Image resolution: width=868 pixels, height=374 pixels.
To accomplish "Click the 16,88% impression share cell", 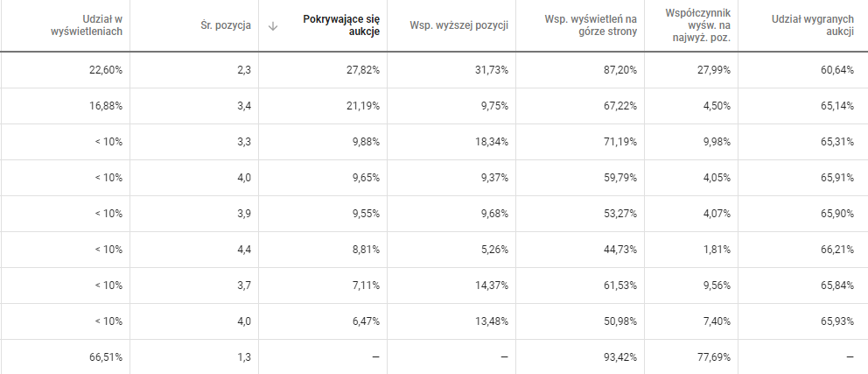I will point(105,106).
